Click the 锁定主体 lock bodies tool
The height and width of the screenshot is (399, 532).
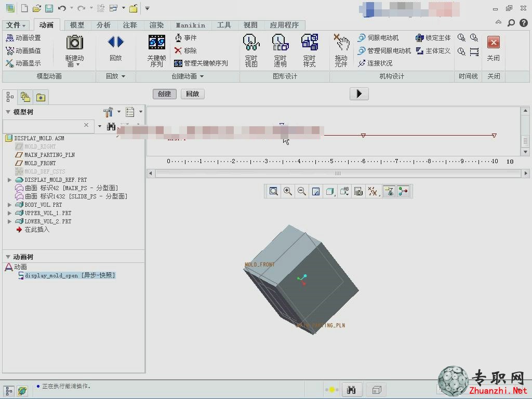coord(433,37)
